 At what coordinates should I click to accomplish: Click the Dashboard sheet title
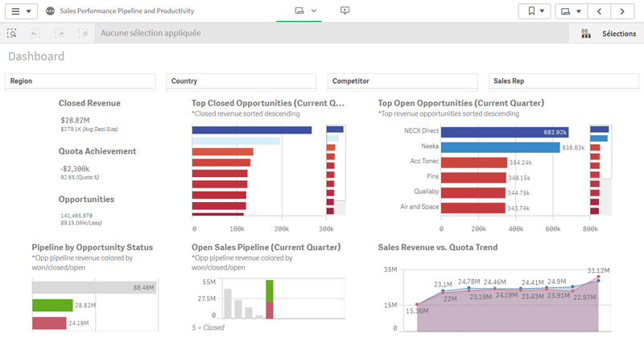coord(36,56)
